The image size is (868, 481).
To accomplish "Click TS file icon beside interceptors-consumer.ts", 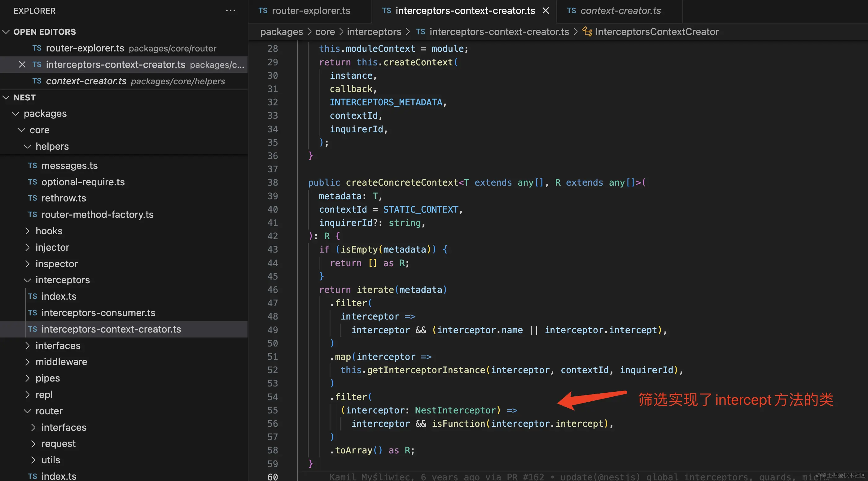I will coord(32,313).
